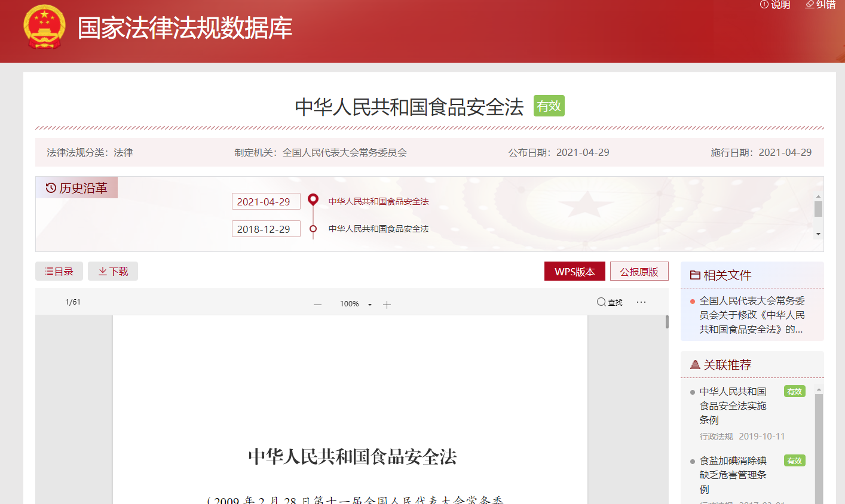Click the 下载 download button

(x=113, y=271)
